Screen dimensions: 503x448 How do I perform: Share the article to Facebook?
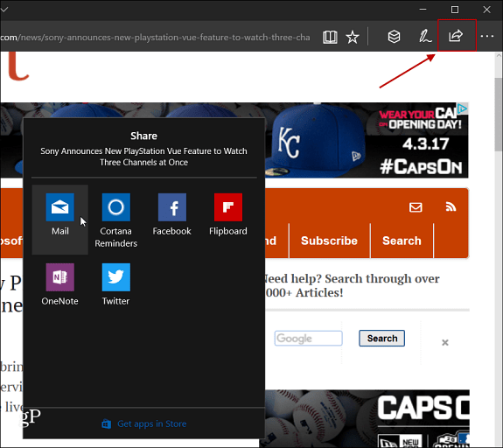click(x=172, y=214)
